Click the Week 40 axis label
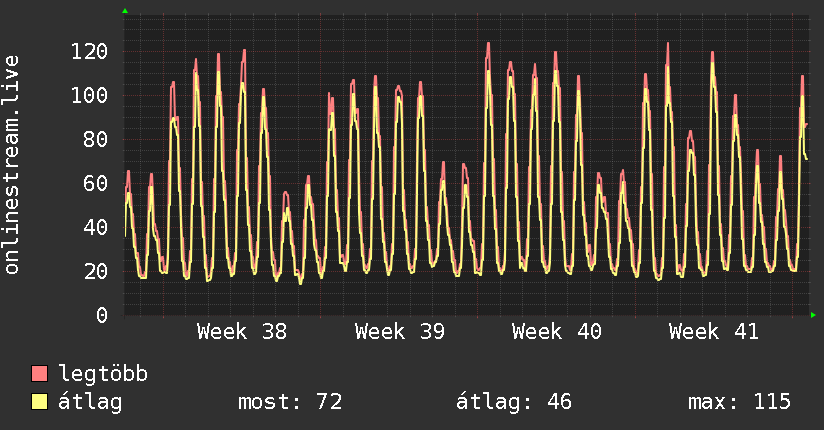824x430 pixels. click(557, 332)
